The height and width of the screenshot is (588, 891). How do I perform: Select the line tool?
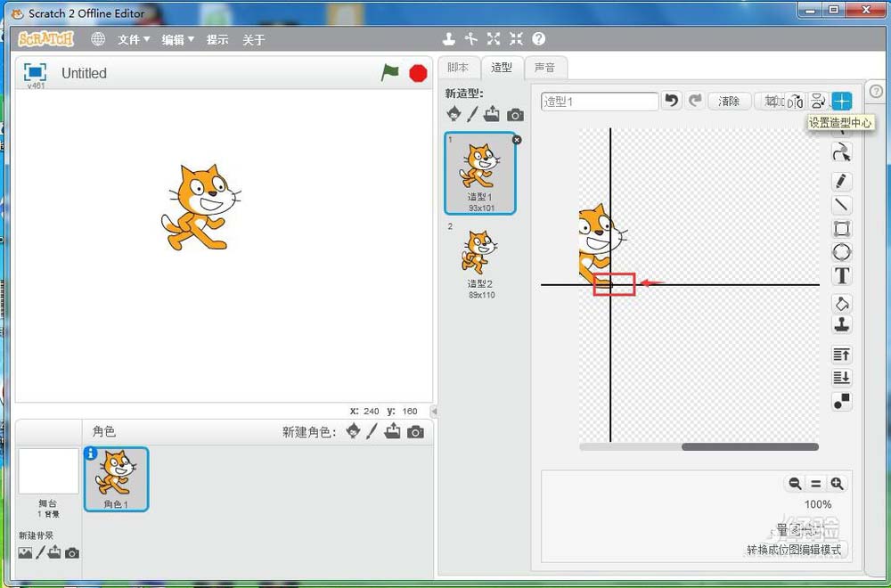[x=842, y=205]
